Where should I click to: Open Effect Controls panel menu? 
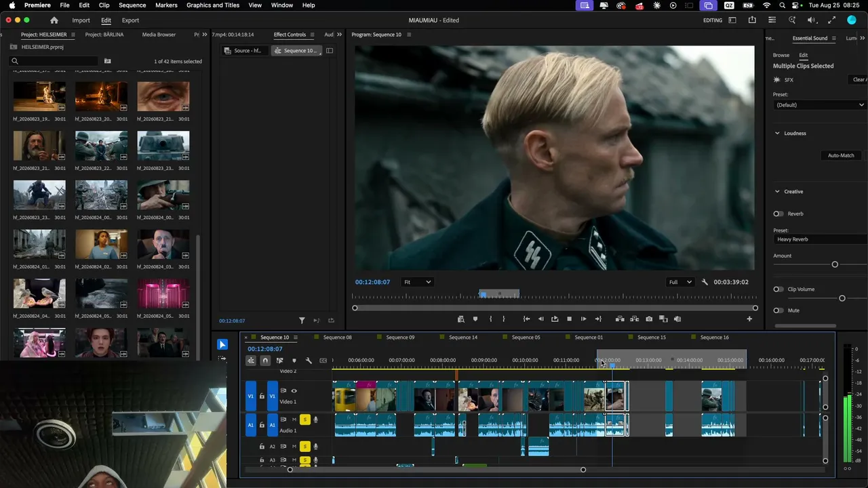point(312,35)
